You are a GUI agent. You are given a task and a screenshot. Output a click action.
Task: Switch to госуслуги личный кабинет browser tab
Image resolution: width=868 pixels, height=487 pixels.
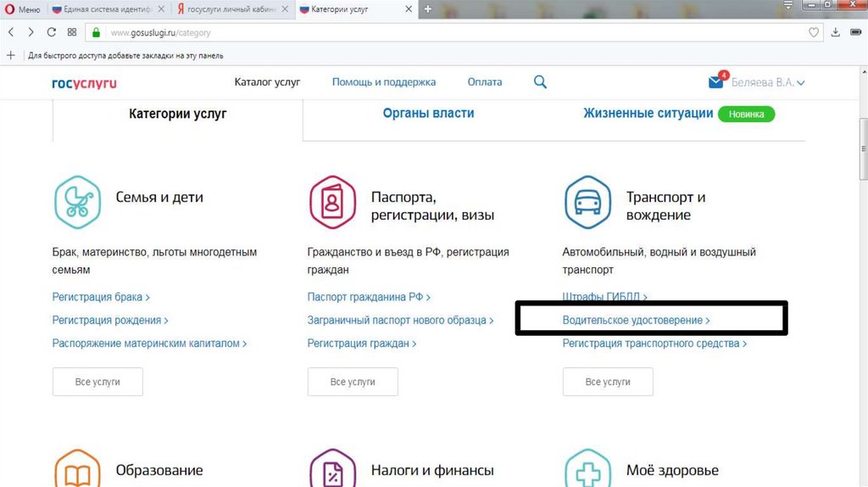(231, 9)
